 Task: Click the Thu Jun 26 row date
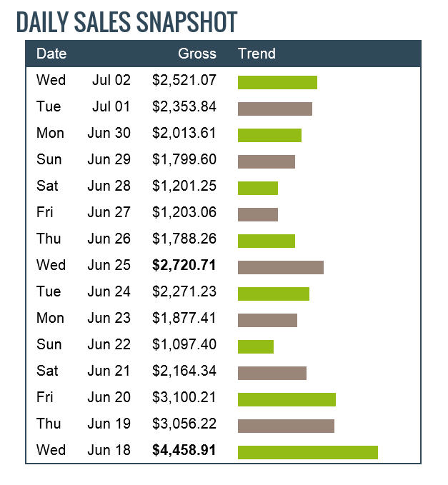click(83, 239)
